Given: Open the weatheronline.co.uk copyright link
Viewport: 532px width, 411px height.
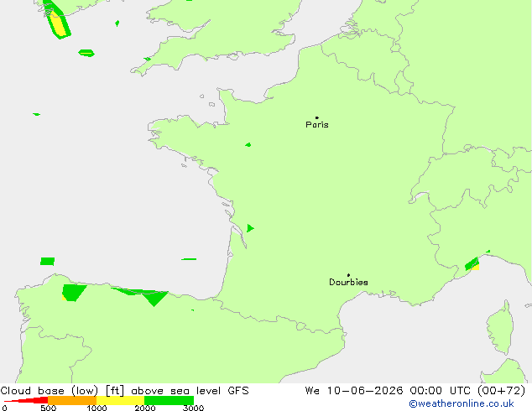Looking at the screenshot, I should click(462, 403).
